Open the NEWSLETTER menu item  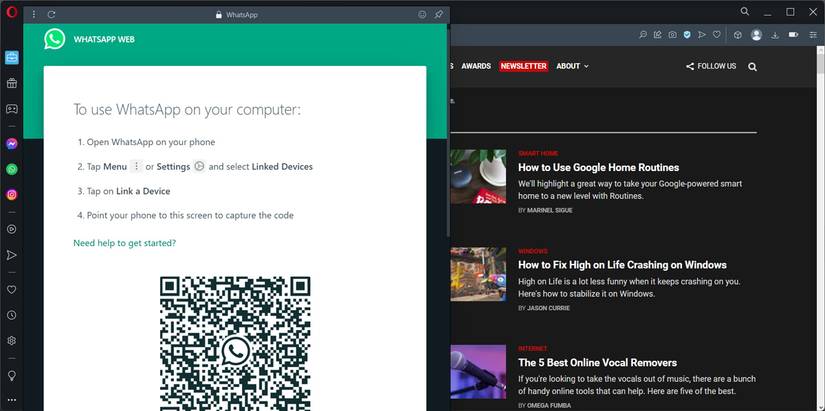(524, 66)
